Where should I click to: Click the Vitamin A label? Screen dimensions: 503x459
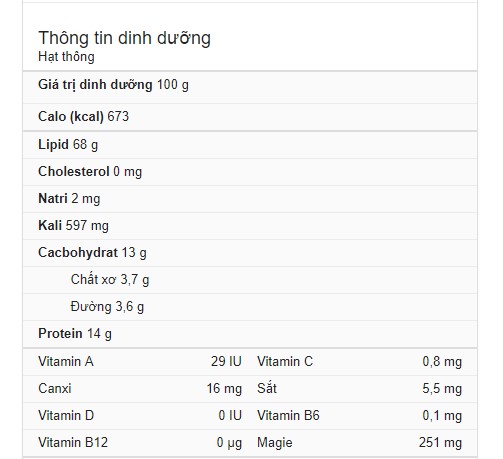pos(66,362)
